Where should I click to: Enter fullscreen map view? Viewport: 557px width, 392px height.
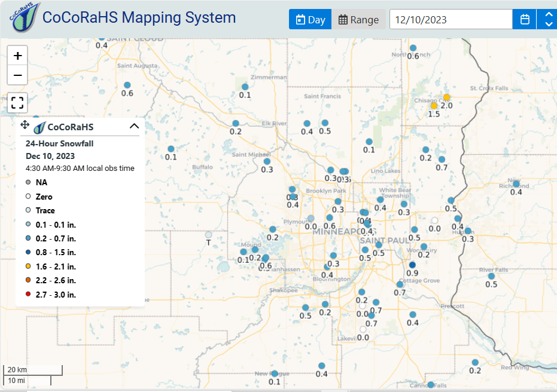pyautogui.click(x=18, y=102)
